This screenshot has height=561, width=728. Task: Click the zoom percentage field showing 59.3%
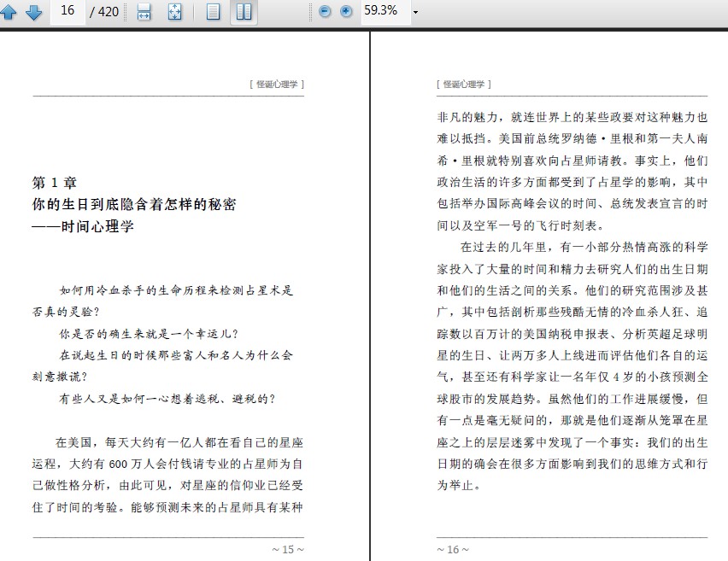pos(385,10)
